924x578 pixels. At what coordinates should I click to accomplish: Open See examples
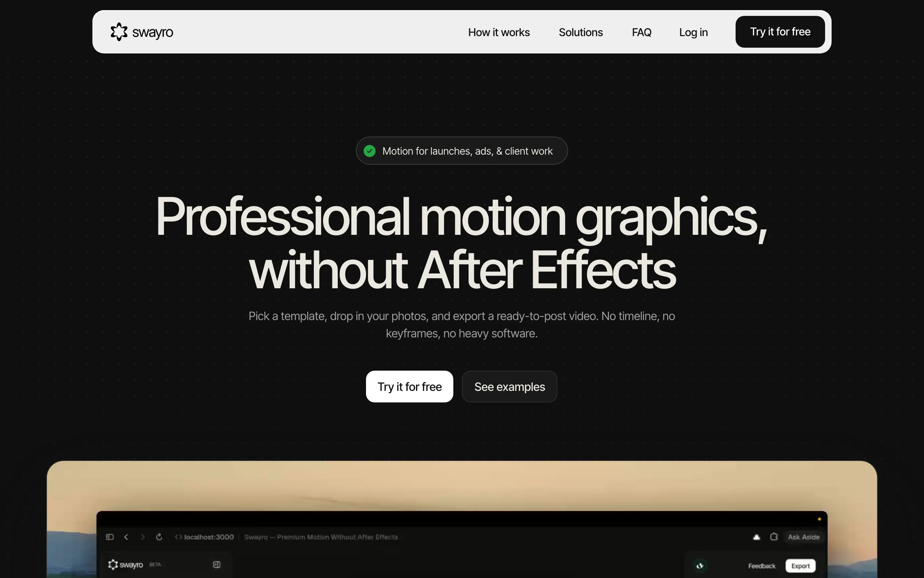tap(509, 387)
